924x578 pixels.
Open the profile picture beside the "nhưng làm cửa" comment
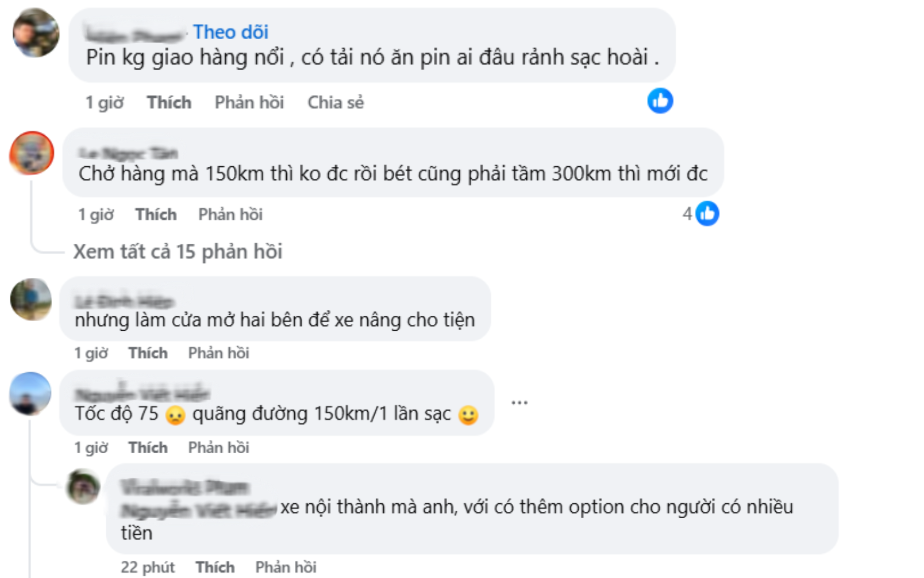(x=31, y=299)
